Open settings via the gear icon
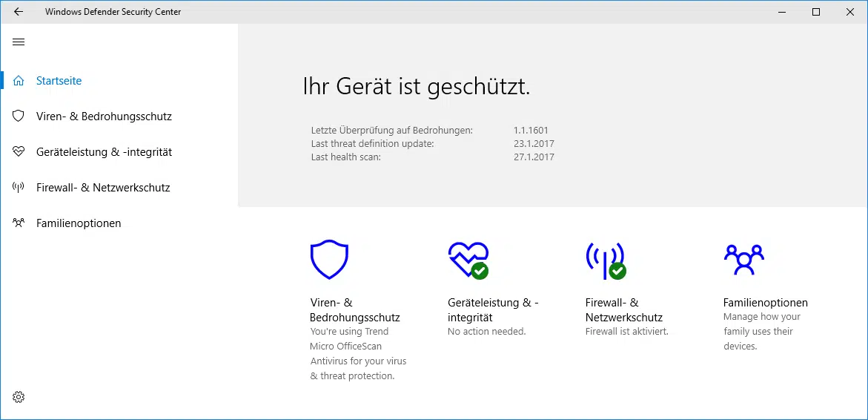 coord(19,397)
